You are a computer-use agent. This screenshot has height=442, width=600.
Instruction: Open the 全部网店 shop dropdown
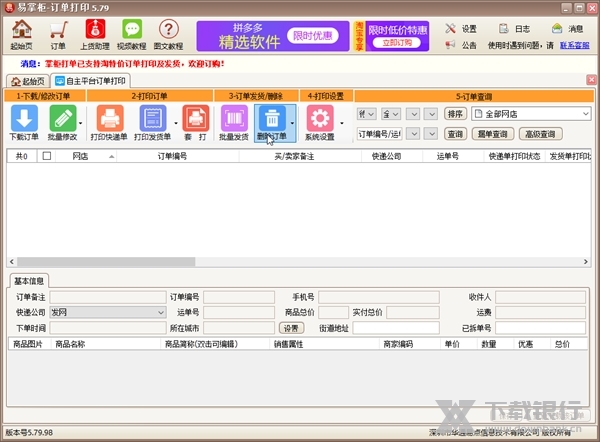[531, 114]
